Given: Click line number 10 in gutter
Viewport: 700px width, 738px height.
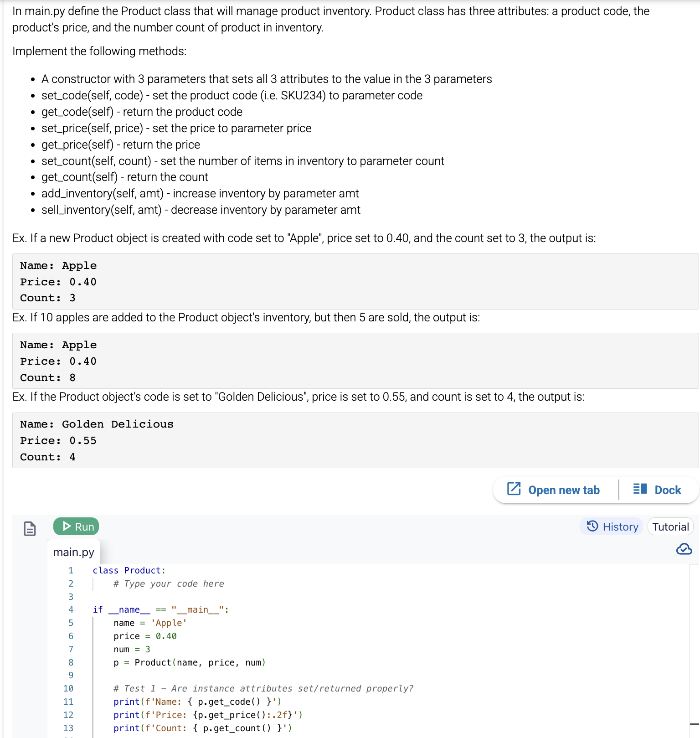Looking at the screenshot, I should tap(68, 688).
